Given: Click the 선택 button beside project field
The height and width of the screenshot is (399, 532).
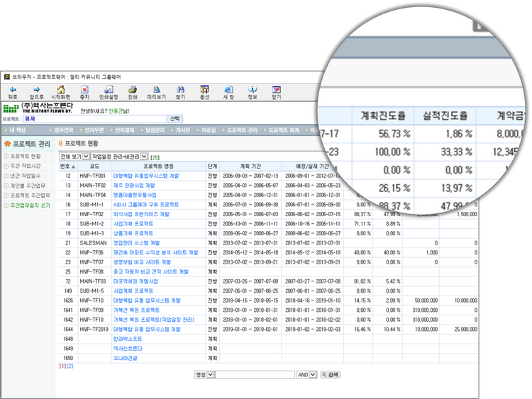Looking at the screenshot, I should coord(175,118).
